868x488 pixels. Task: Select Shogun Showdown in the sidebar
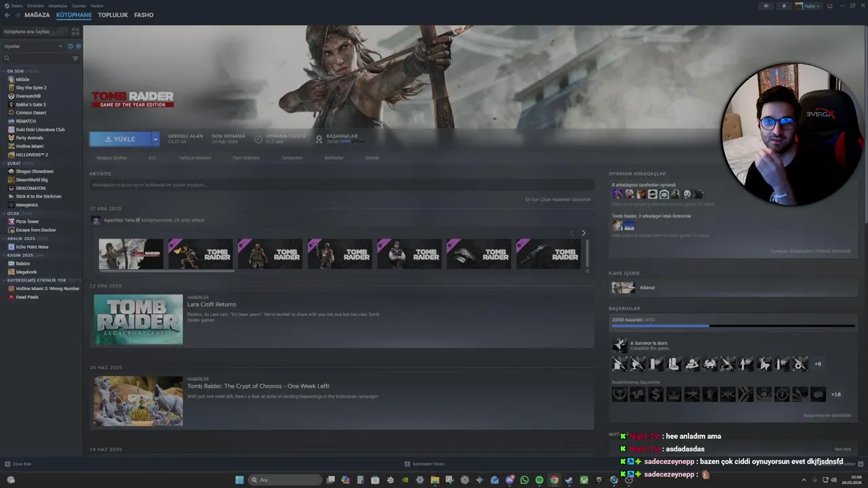[34, 171]
